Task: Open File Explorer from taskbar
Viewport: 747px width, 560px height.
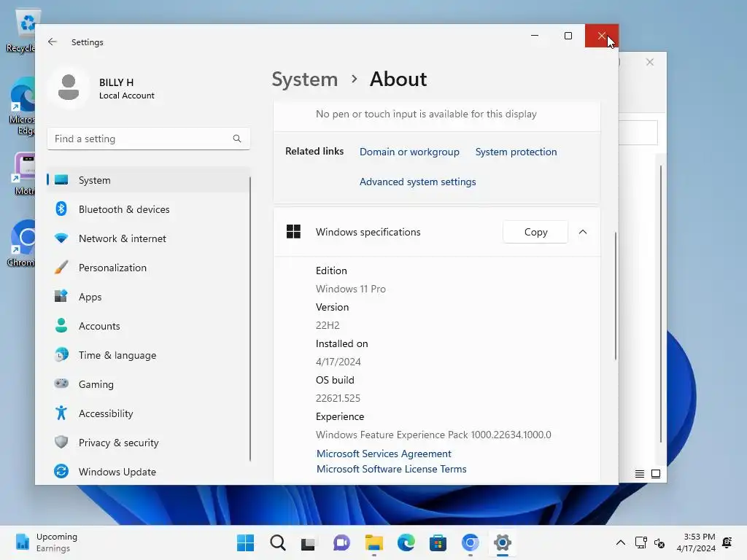Action: click(x=374, y=542)
